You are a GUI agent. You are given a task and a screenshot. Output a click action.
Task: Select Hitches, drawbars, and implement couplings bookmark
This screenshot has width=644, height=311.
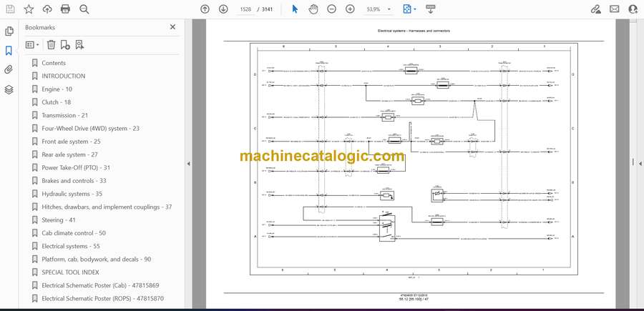107,207
